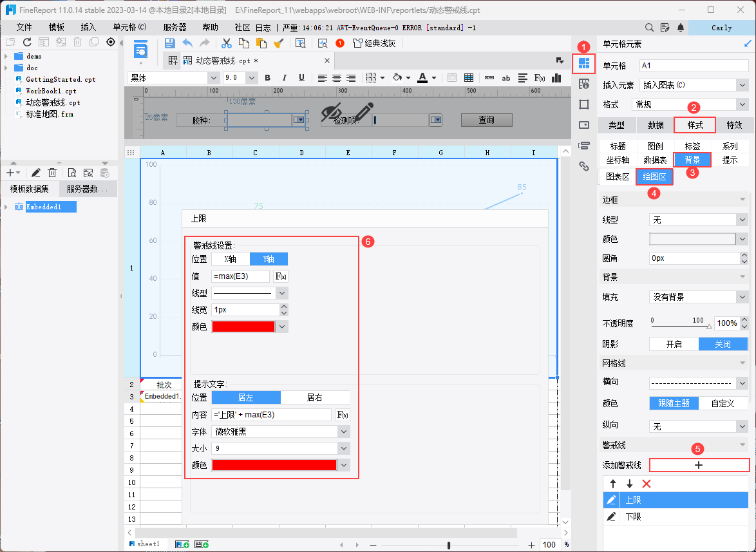Open the cell element panel icon
The width and height of the screenshot is (756, 552).
584,63
